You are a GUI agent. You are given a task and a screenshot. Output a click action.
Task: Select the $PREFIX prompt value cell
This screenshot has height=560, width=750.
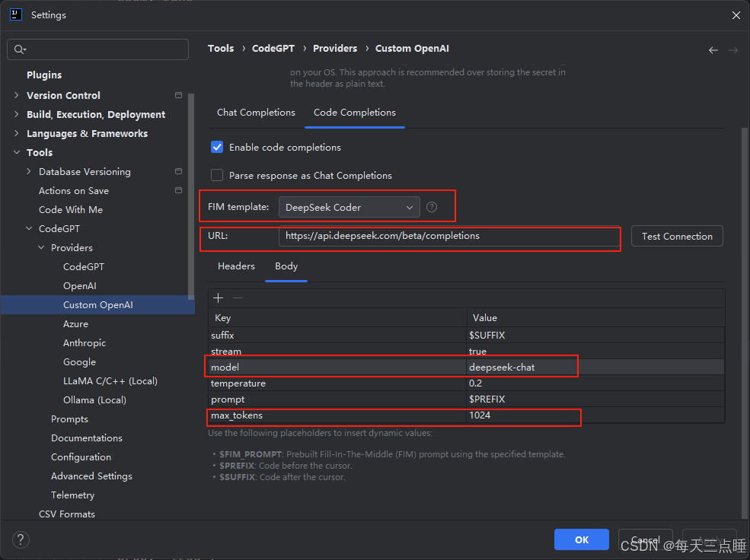point(595,399)
